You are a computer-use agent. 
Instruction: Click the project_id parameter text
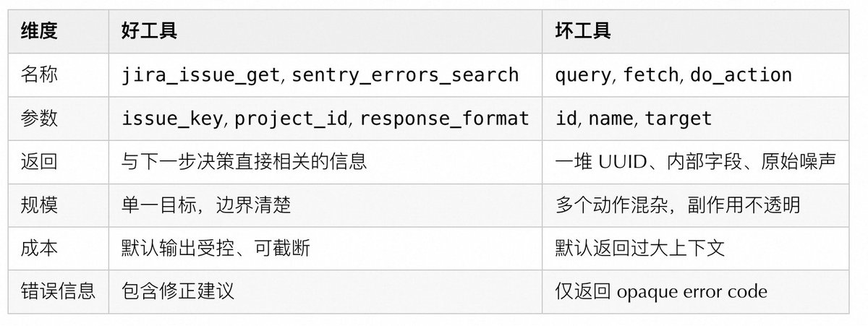(x=292, y=118)
